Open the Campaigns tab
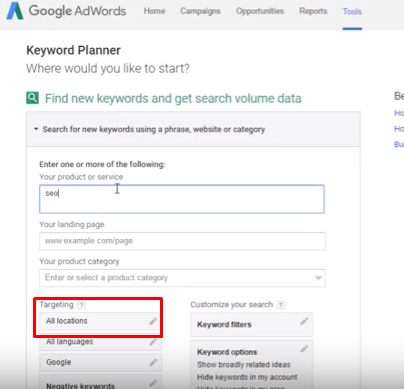Screen dimensions: 404x389 tap(200, 11)
